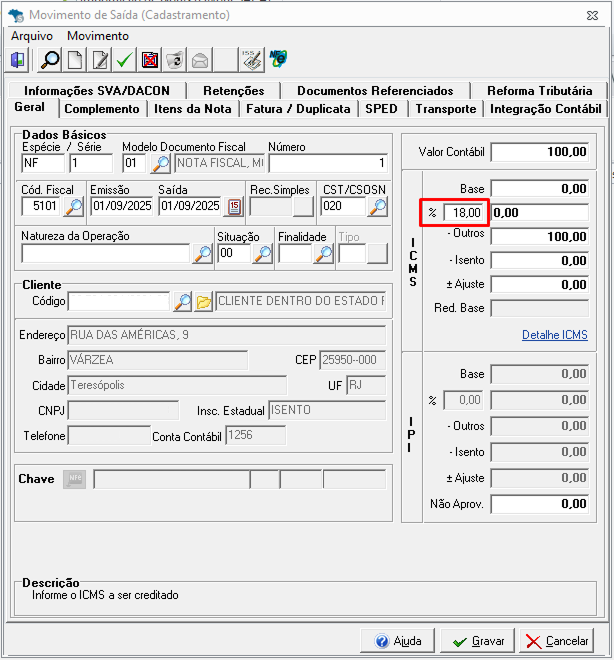614x660 pixels.
Task: Switch to the Fatura / Duplicata tab
Action: point(298,109)
